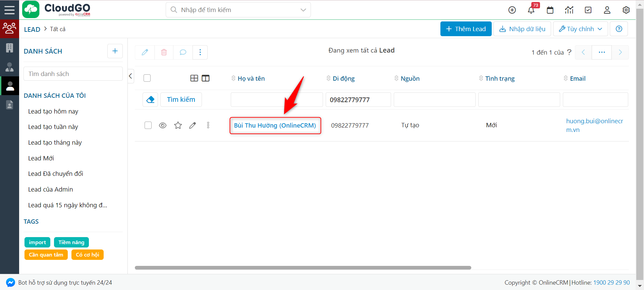
Task: Select 'Lead Đã chuyển đổi' list
Action: (x=56, y=174)
